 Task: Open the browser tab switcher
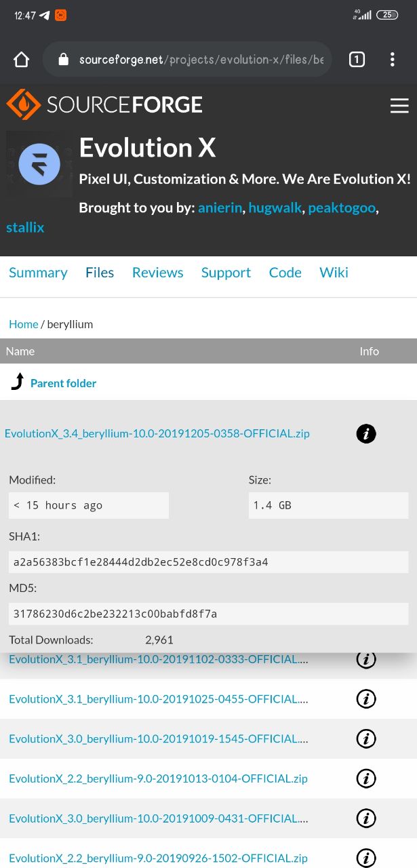(x=357, y=60)
